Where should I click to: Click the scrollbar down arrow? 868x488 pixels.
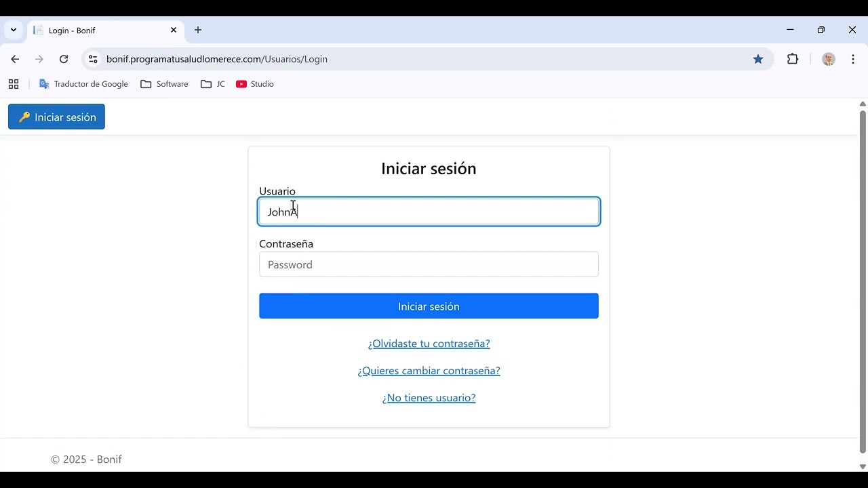click(x=863, y=466)
